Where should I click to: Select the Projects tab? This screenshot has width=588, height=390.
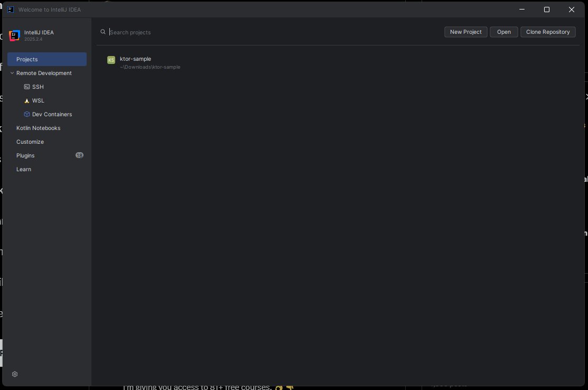coord(47,59)
